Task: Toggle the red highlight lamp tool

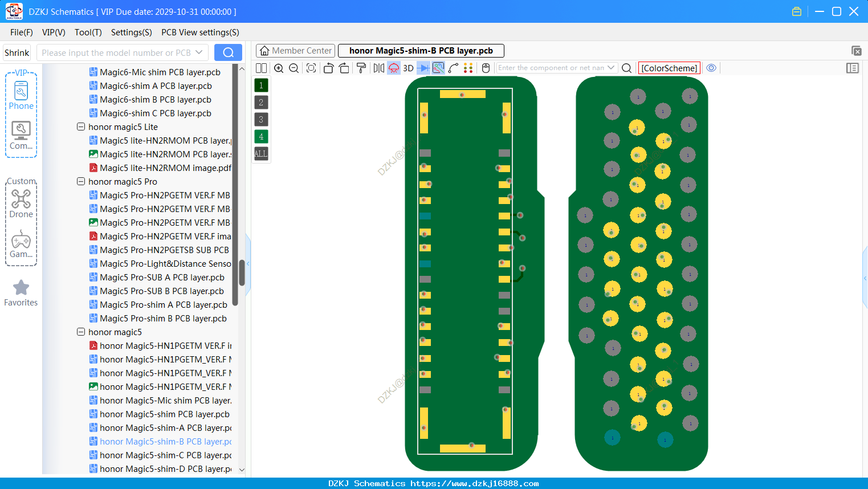Action: coord(394,68)
